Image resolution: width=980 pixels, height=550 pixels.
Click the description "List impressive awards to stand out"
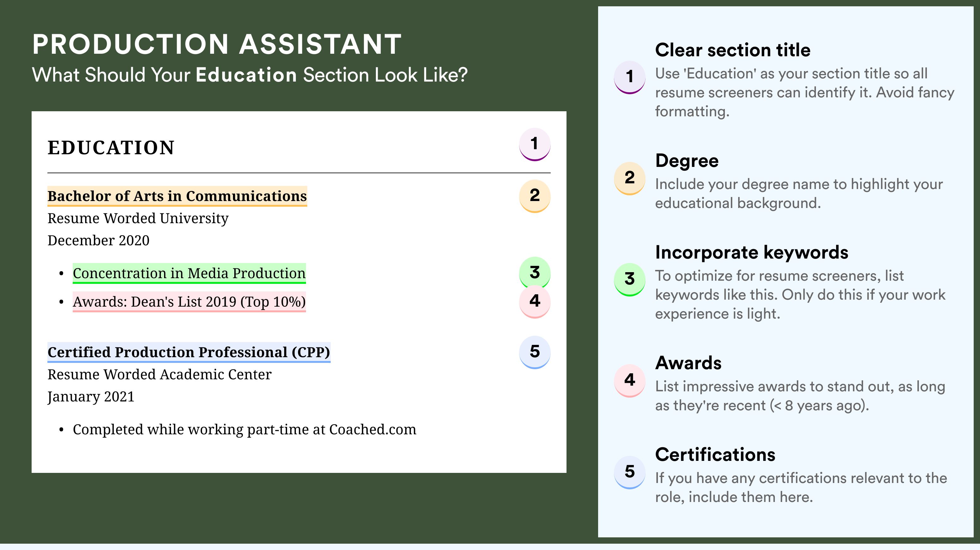coord(800,396)
